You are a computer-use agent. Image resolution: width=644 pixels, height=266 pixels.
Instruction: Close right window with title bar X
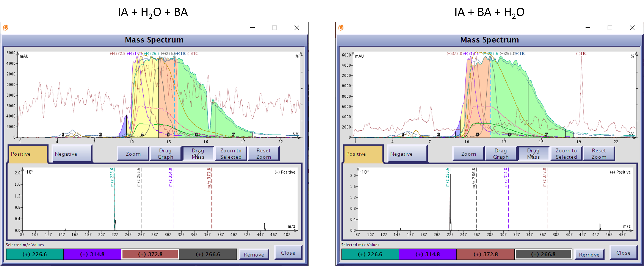(x=632, y=28)
